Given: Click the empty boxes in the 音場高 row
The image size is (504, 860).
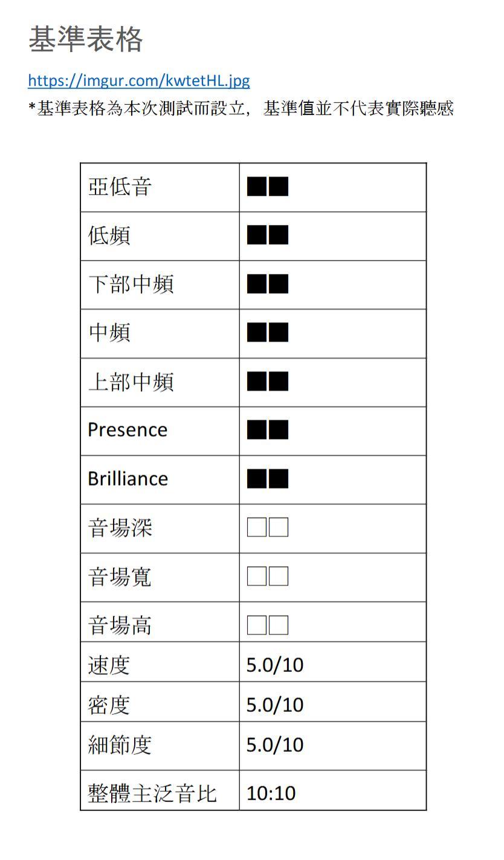Looking at the screenshot, I should point(268,625).
